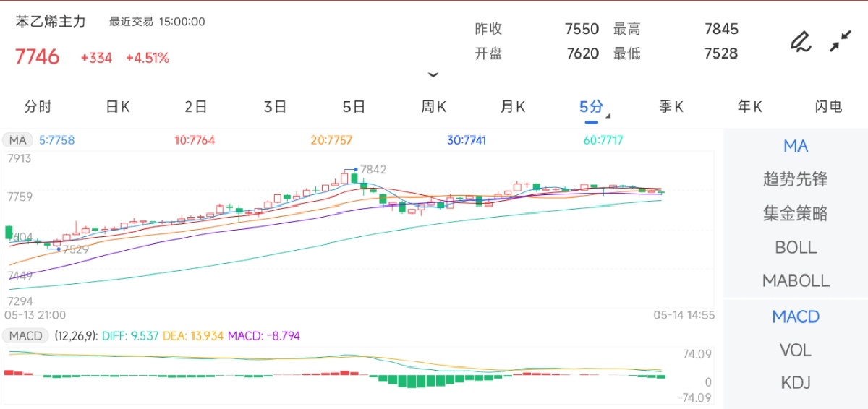Click the 60:7717 moving average value

pos(603,140)
